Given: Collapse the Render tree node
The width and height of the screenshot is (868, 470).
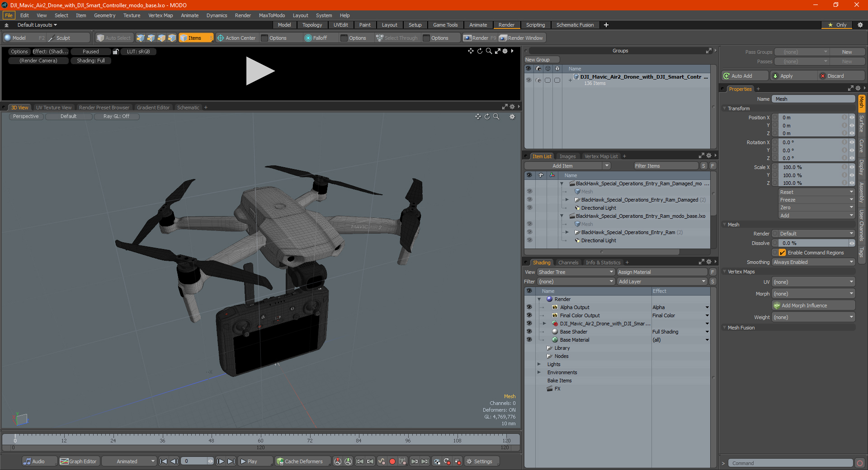Looking at the screenshot, I should tap(539, 299).
